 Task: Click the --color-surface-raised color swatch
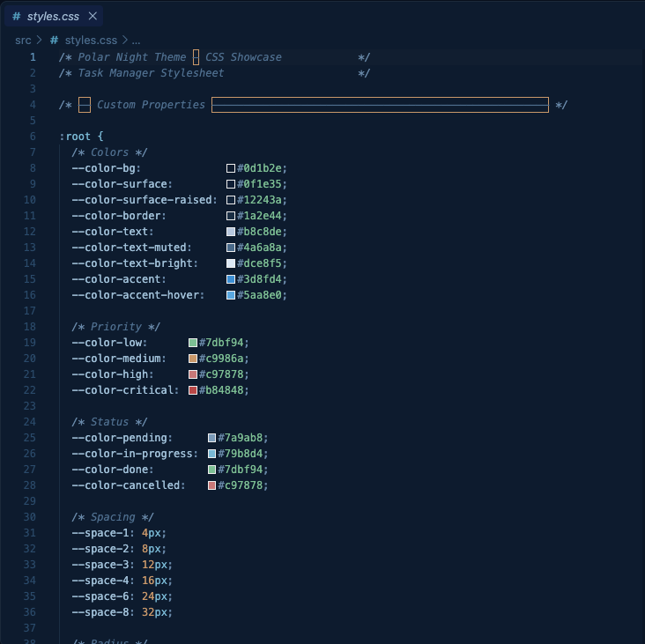(231, 200)
